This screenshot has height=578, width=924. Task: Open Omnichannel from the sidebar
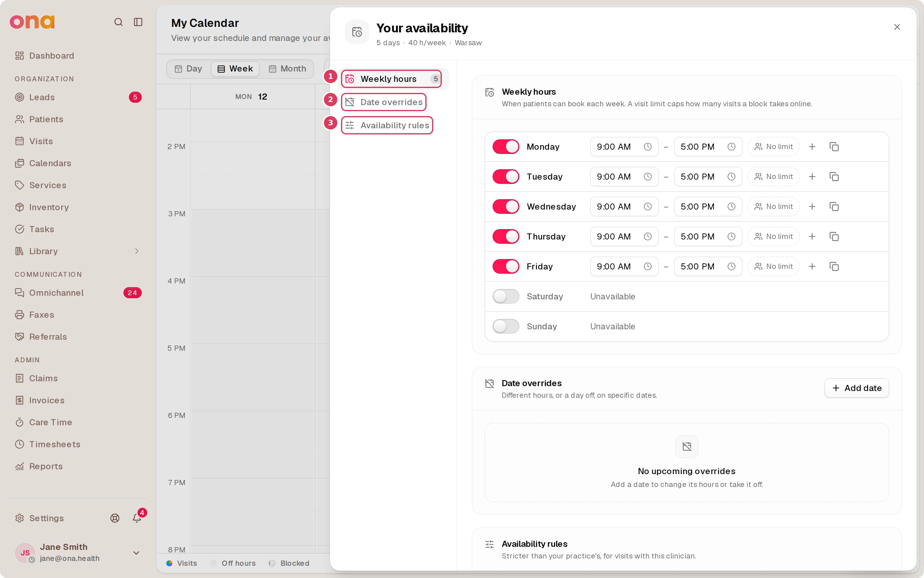coord(78,293)
